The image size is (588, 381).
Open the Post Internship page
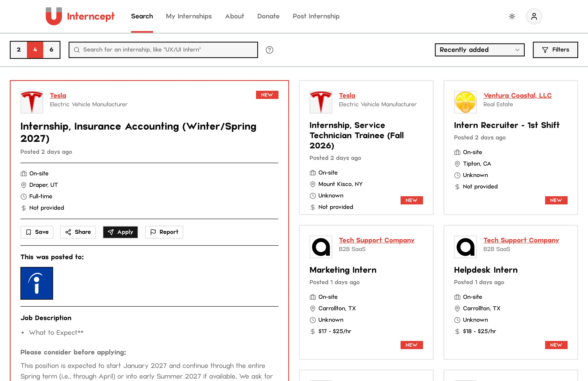316,16
